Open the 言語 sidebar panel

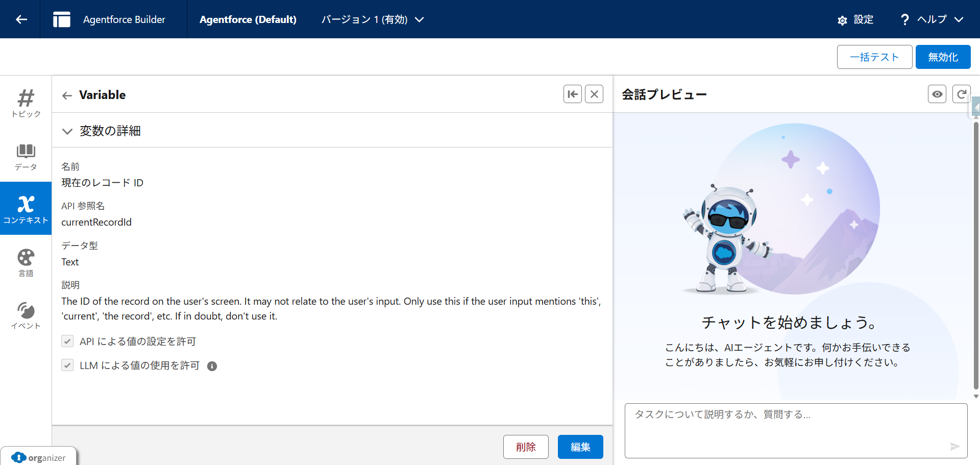click(x=26, y=262)
